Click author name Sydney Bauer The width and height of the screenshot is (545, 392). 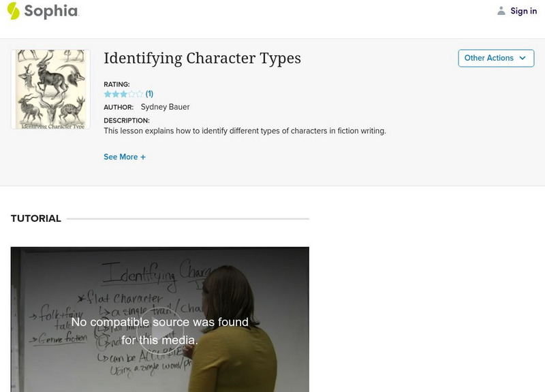pyautogui.click(x=165, y=107)
